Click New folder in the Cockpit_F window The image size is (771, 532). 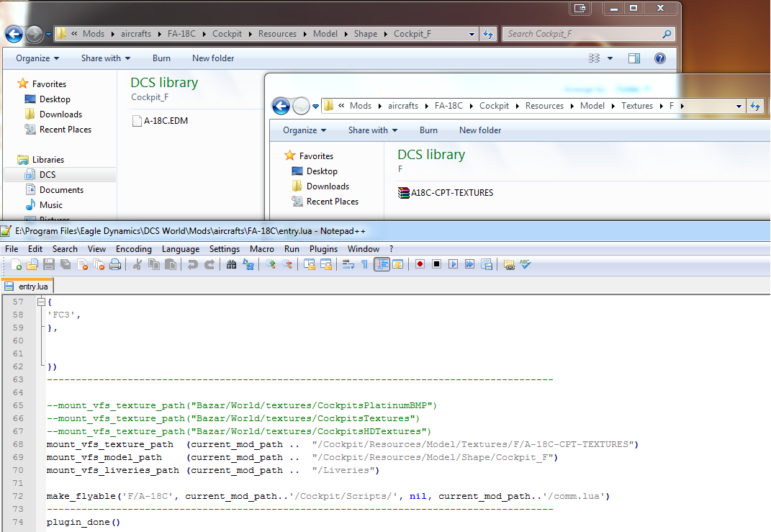pos(213,58)
